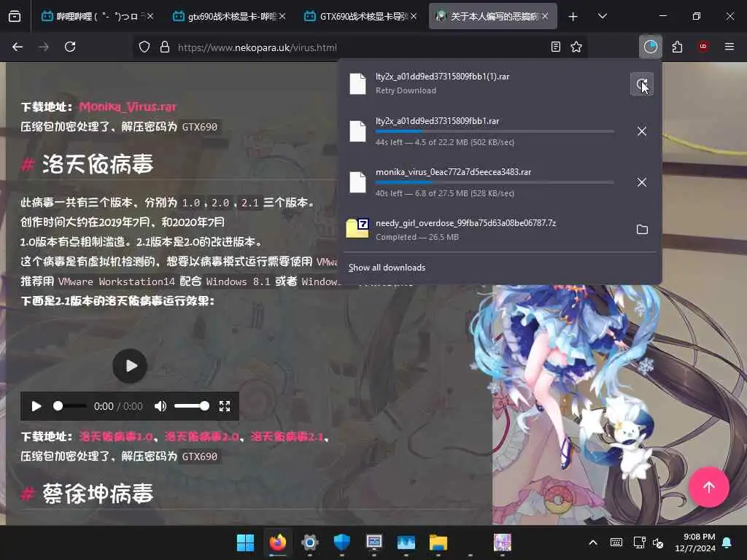Click the uBlock Origin extension icon
747x560 pixels.
(x=703, y=47)
